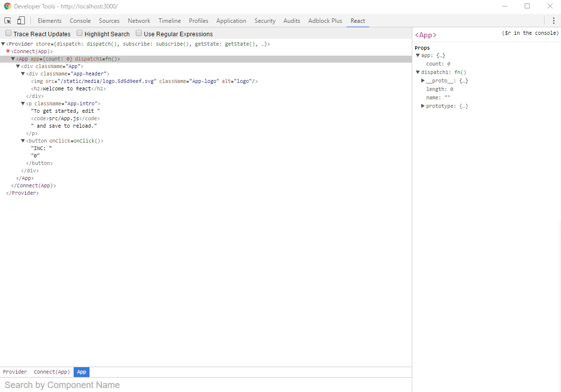This screenshot has width=561, height=392.
Task: Collapse the selected App node arrow
Action: click(13, 59)
